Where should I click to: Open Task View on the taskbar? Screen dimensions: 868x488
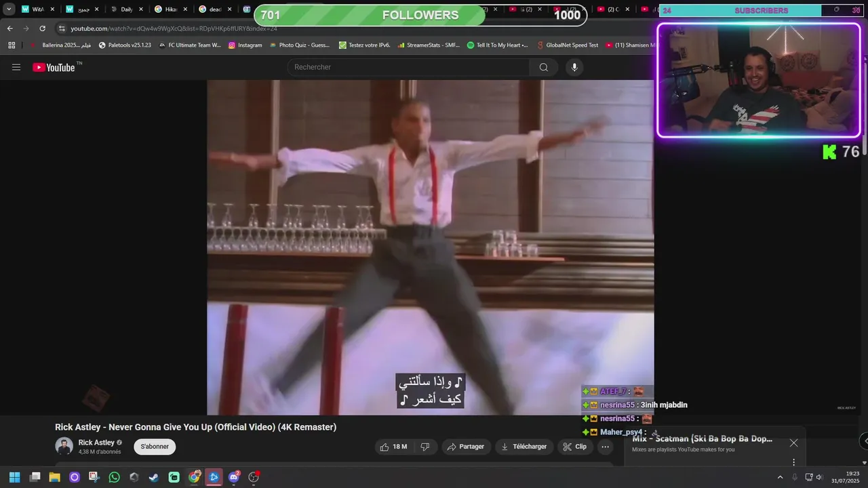(35, 477)
